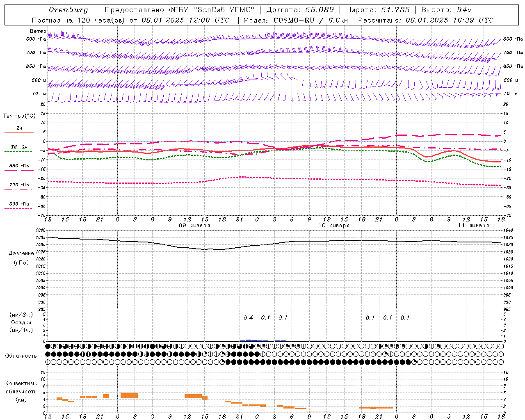The height and width of the screenshot is (420, 525).
Task: Click the Ветер panel label
Action: coord(38,31)
